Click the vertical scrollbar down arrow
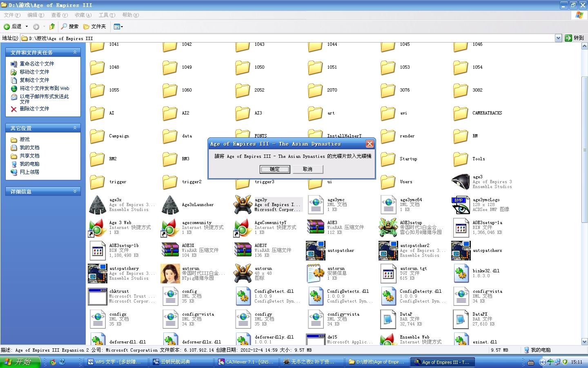The height and width of the screenshot is (368, 588). coord(584,341)
